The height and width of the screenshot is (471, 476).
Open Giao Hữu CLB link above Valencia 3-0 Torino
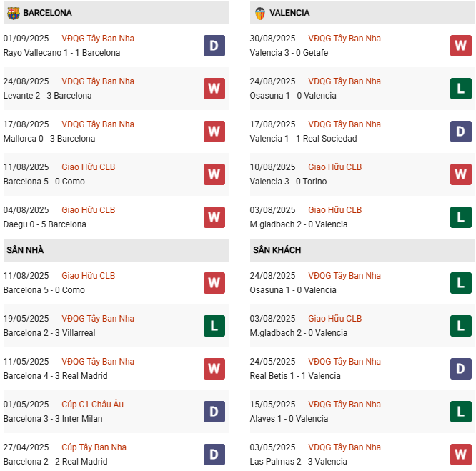[x=334, y=167]
